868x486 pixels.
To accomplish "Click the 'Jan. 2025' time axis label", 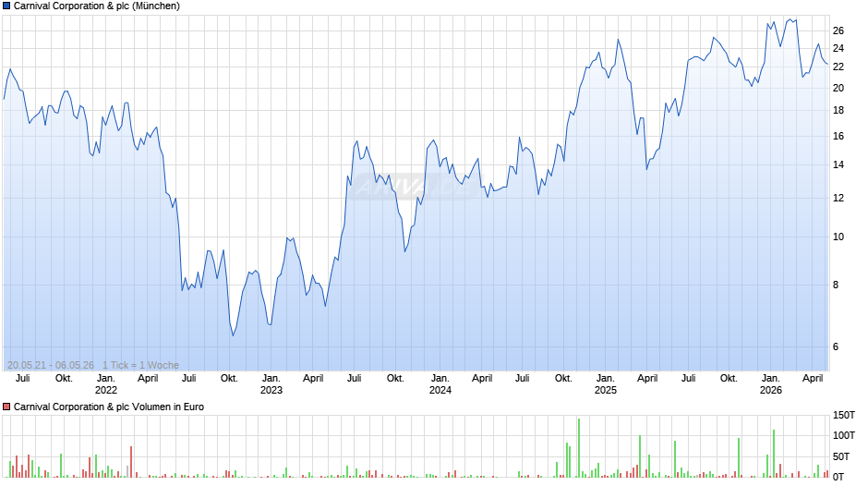I will pos(606,384).
